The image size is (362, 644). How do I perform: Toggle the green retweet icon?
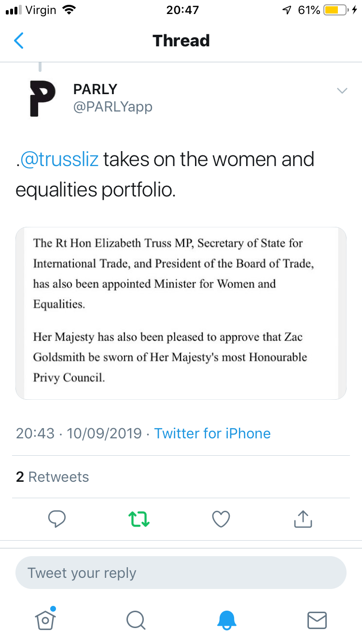click(139, 519)
